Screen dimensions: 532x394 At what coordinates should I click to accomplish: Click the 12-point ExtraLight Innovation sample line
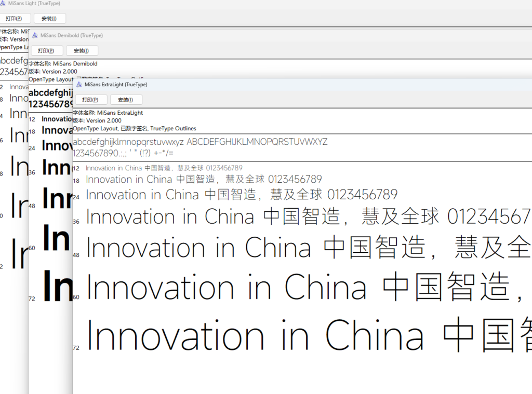(x=164, y=168)
